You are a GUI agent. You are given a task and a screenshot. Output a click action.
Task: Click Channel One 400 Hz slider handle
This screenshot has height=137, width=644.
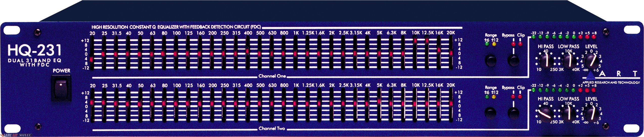coord(247,51)
